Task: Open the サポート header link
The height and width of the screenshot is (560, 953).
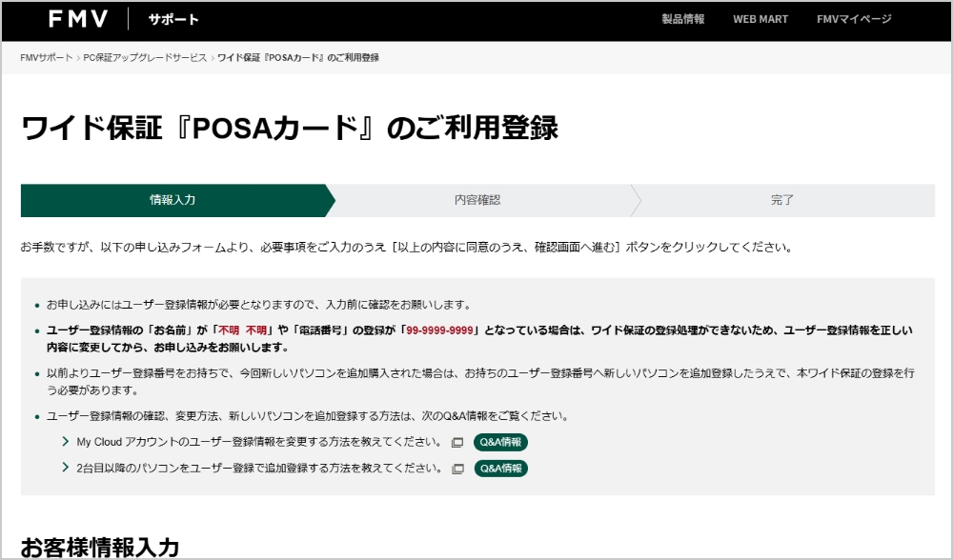Action: (x=173, y=19)
